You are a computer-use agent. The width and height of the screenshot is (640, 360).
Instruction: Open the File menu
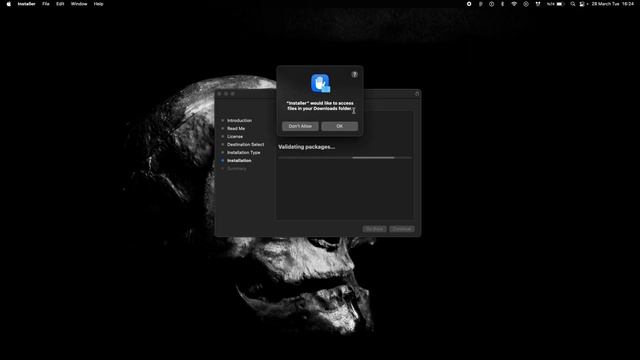46,4
